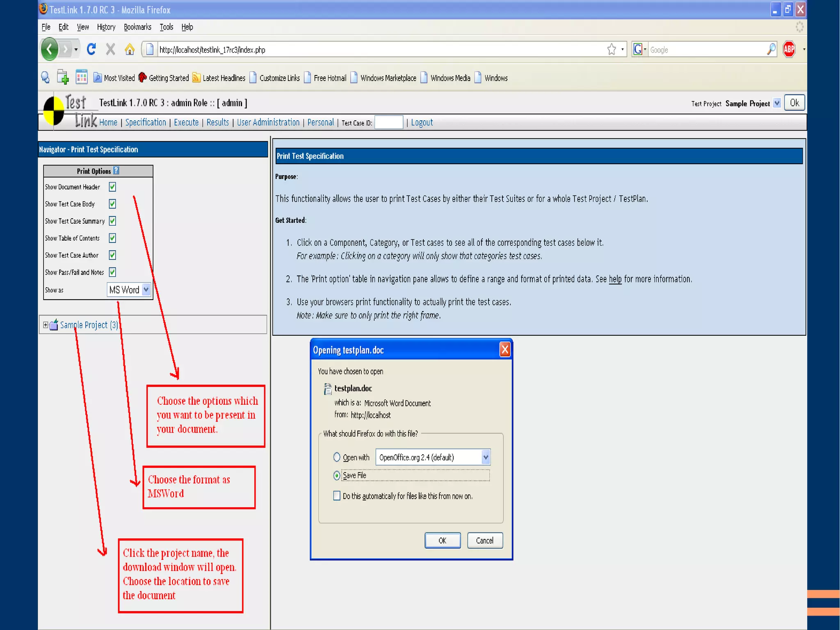Click the search magnifier icon in search box
This screenshot has width=840, height=630.
point(771,50)
